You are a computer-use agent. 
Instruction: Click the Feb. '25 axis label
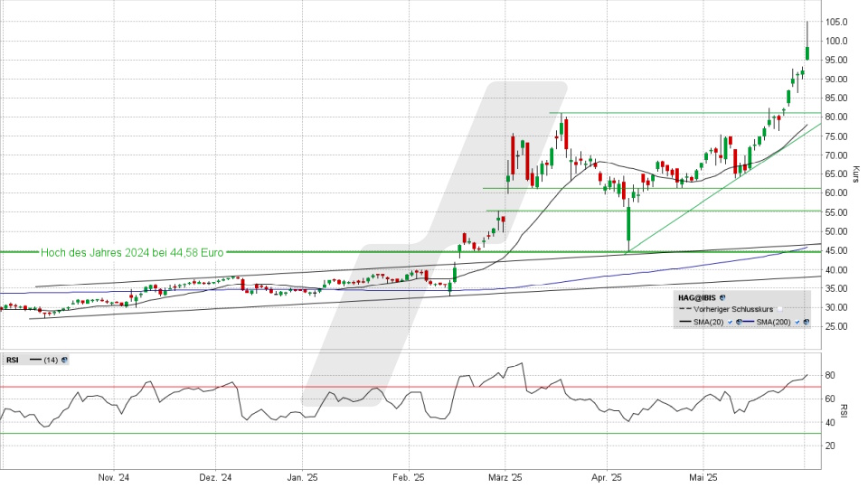point(409,477)
